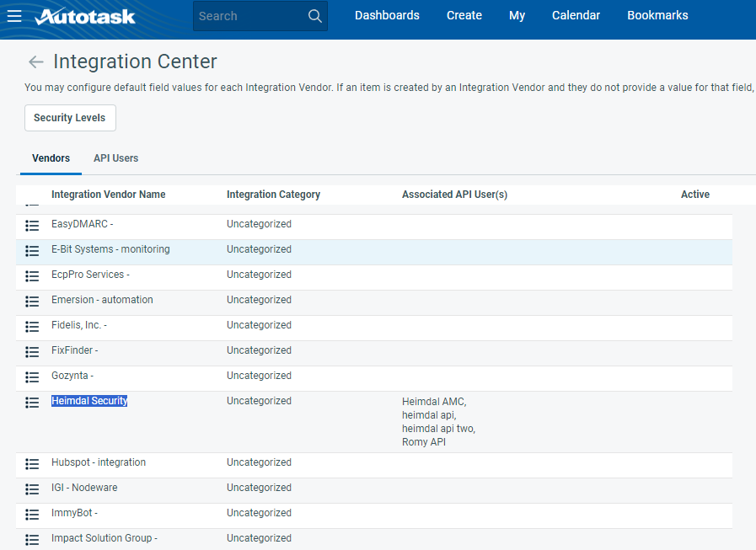Open the hamburger navigation menu

(14, 16)
